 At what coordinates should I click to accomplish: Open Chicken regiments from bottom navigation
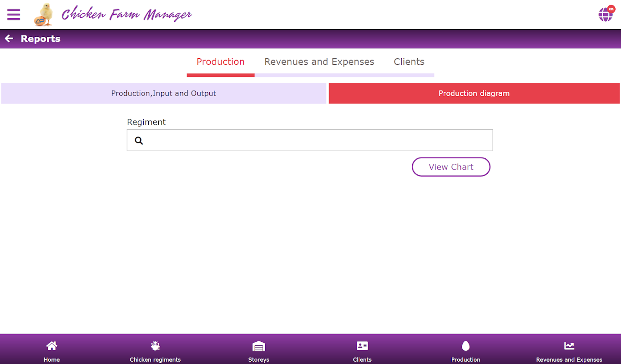155,351
